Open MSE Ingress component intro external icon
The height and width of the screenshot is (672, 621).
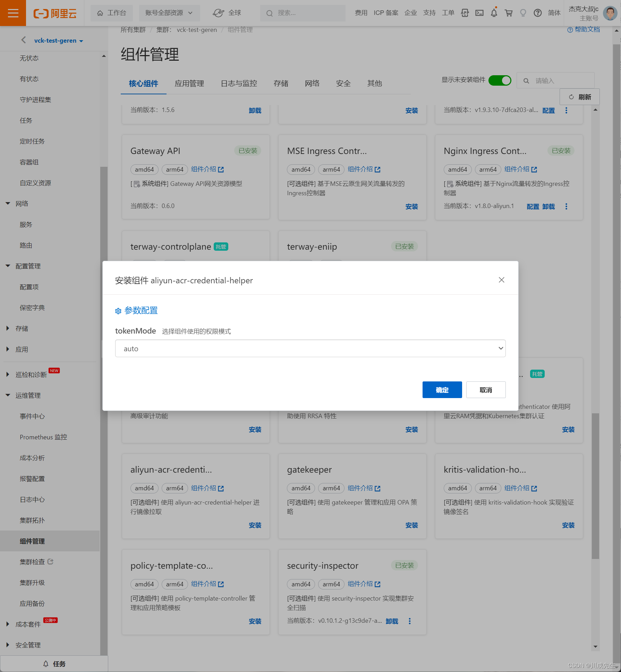coord(378,170)
